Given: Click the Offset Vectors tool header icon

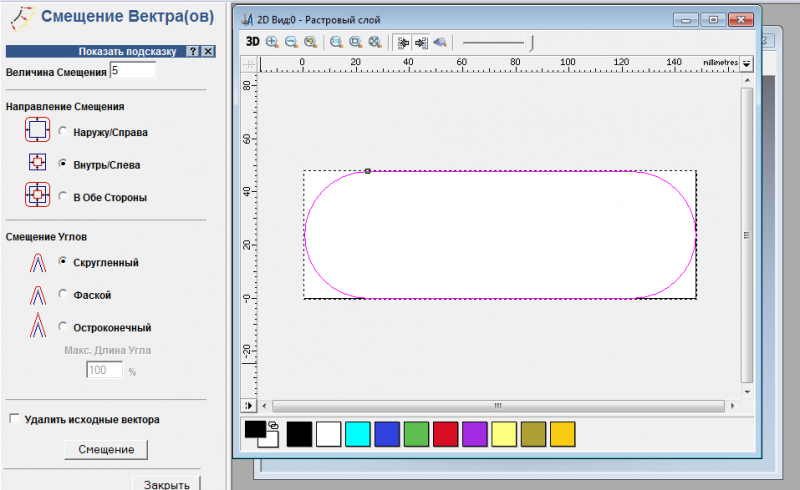Looking at the screenshot, I should coord(22,18).
